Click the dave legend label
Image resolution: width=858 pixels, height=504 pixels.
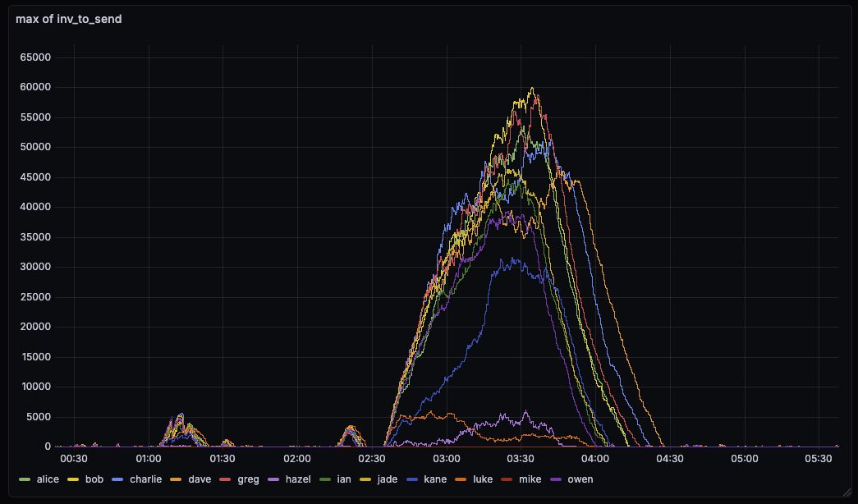pyautogui.click(x=200, y=479)
